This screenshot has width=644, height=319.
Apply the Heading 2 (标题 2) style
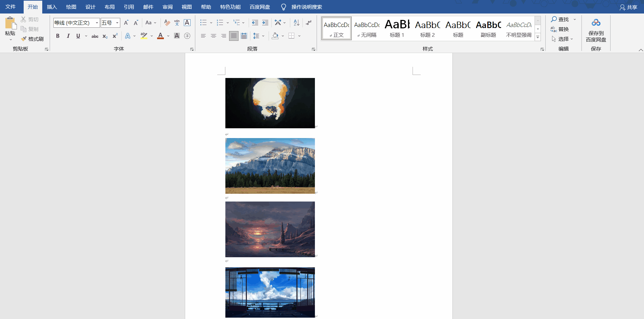coord(427,29)
